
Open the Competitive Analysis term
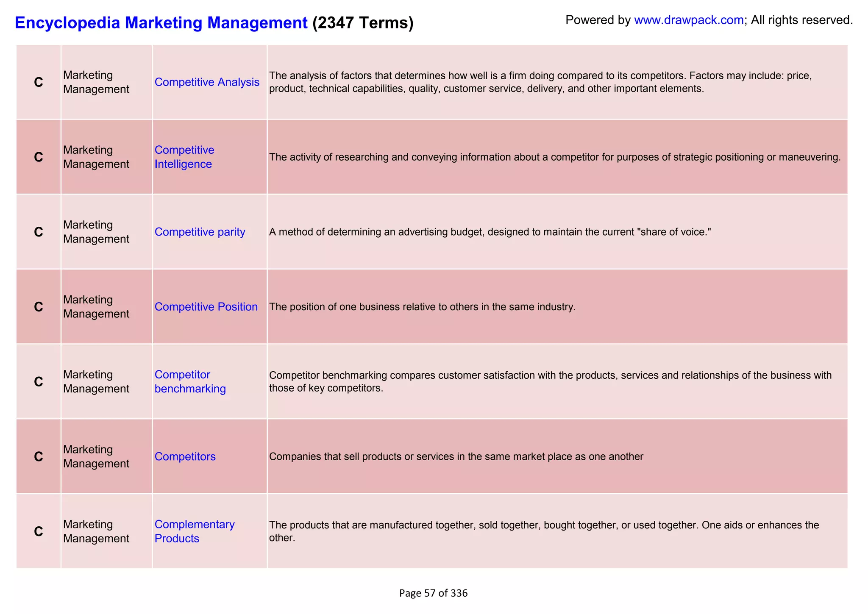click(x=207, y=82)
